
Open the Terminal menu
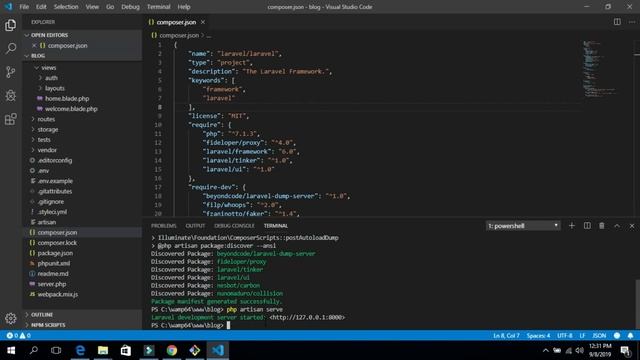pos(158,7)
